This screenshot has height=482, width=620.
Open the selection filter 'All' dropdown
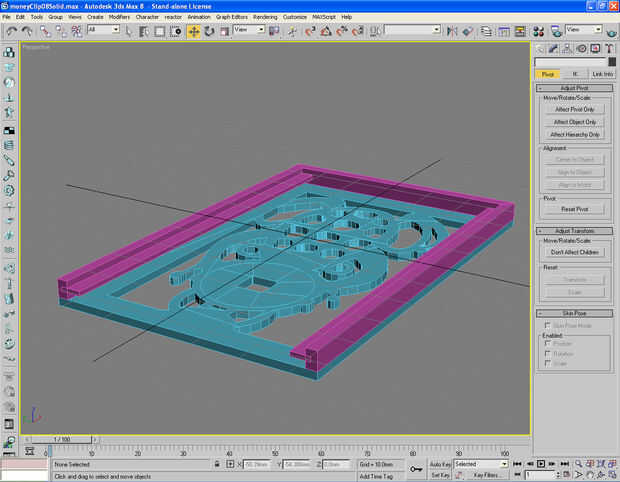pyautogui.click(x=103, y=30)
